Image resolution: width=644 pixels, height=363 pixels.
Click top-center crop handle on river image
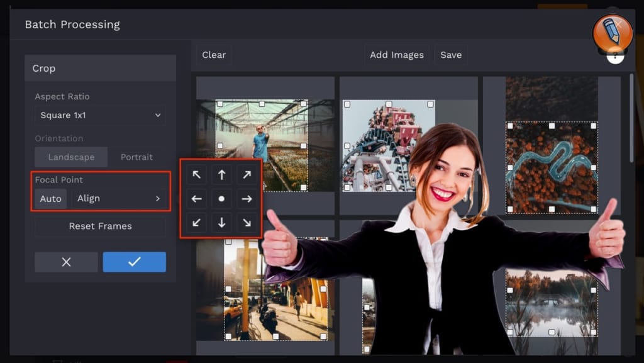[552, 126]
